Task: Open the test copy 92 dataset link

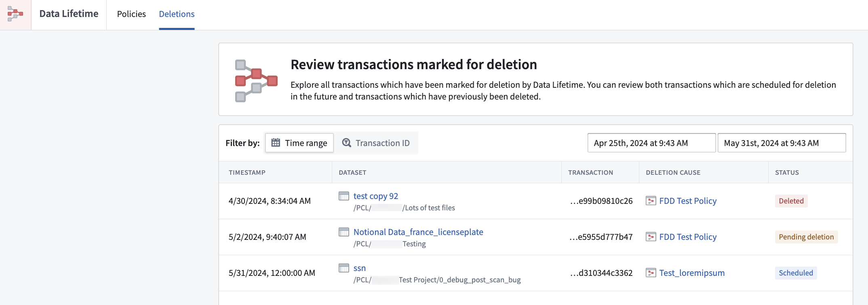Action: pos(376,196)
